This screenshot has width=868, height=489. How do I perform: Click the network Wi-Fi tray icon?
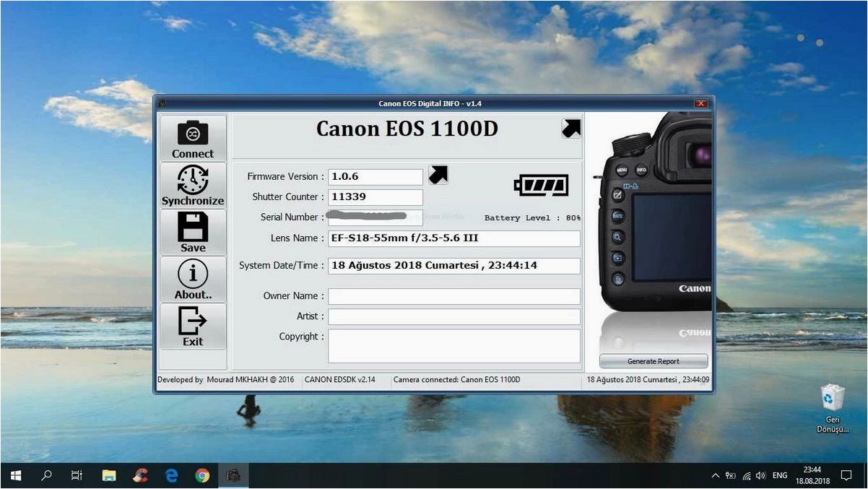pos(746,476)
